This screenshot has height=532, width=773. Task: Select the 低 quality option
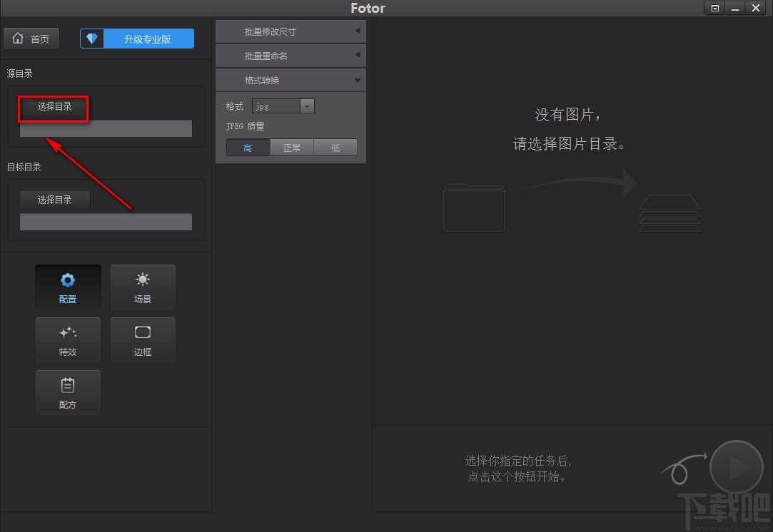click(x=335, y=148)
